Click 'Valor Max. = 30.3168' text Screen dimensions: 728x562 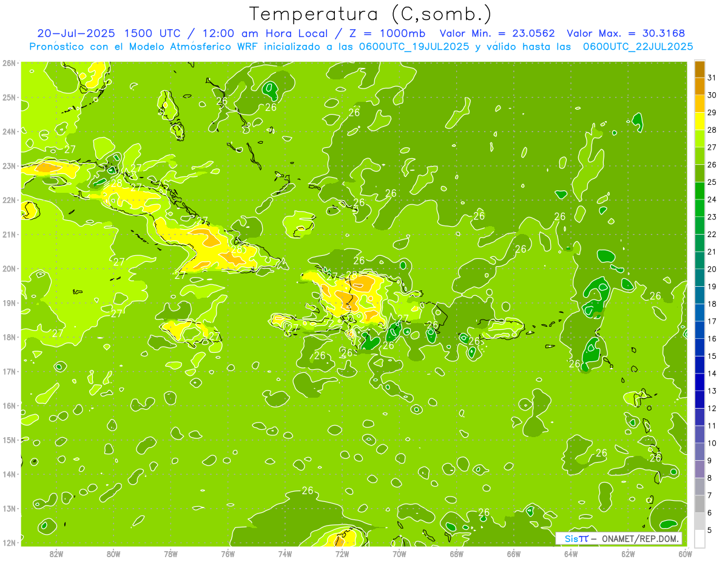(x=626, y=33)
